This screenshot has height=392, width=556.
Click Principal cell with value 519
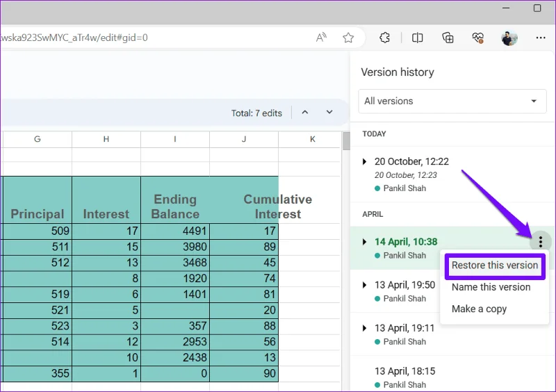38,295
